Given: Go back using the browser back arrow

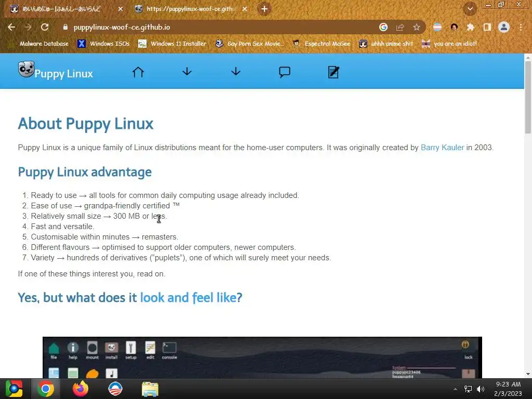Looking at the screenshot, I should (x=11, y=27).
